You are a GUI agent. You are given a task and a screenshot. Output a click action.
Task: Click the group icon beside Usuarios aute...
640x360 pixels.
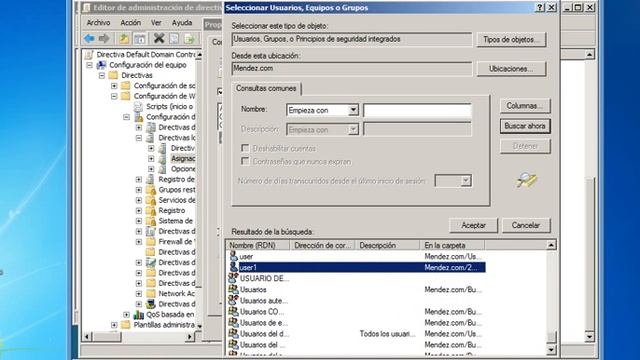(x=233, y=300)
